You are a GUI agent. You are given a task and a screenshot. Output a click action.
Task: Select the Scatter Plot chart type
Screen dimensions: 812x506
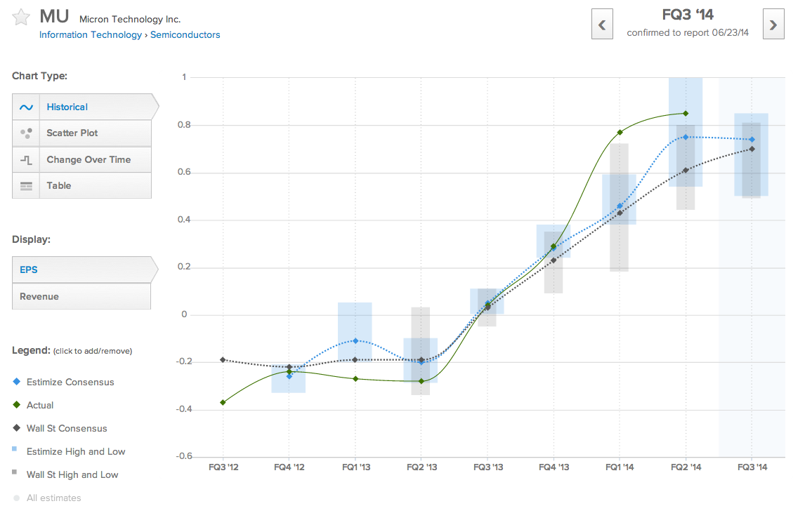pyautogui.click(x=81, y=133)
